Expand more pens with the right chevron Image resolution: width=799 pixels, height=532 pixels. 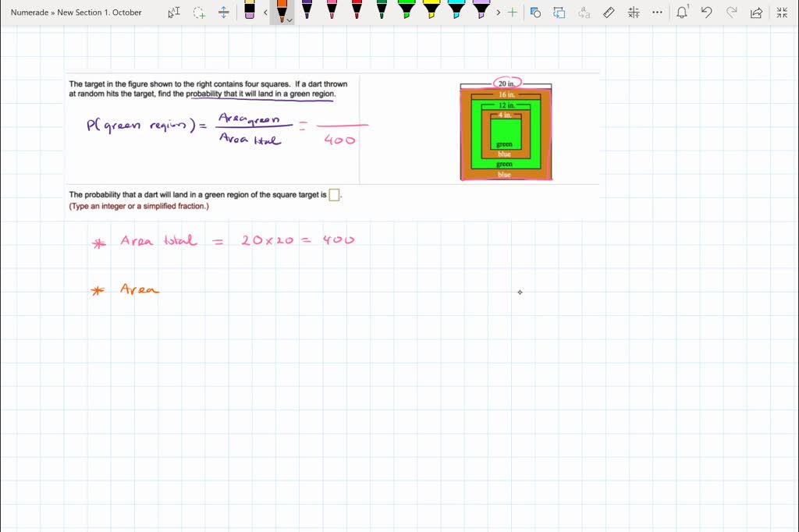click(x=498, y=12)
